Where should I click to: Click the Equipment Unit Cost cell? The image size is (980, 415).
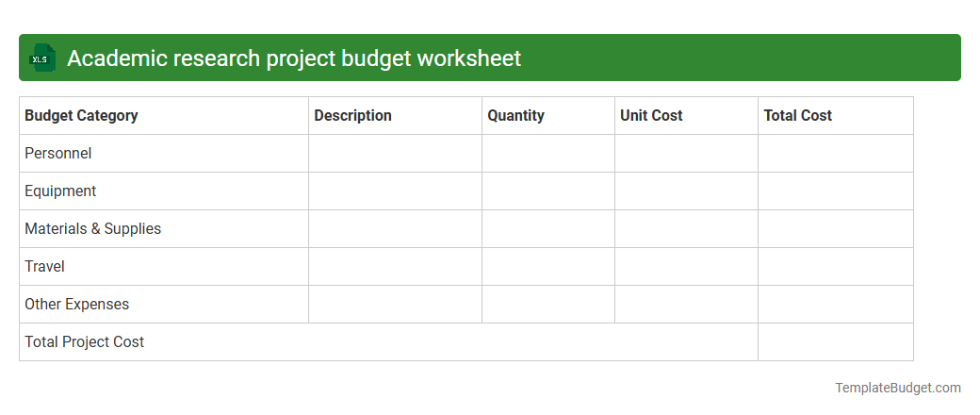coord(686,191)
